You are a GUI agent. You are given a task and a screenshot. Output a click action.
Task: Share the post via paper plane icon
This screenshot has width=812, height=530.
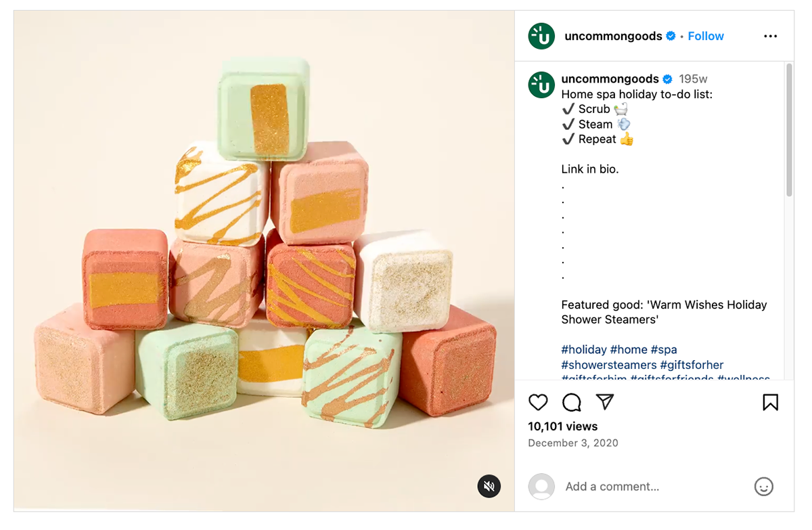605,403
